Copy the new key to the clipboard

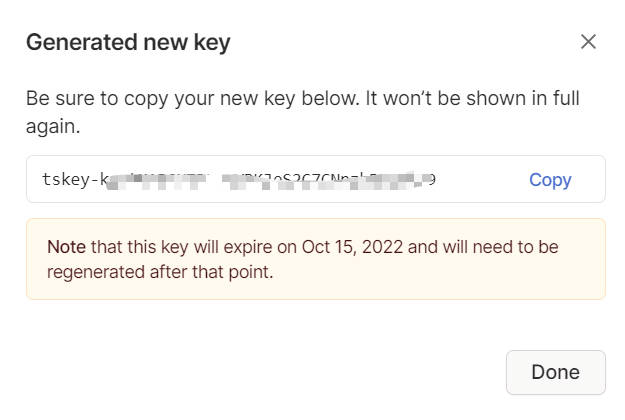click(550, 180)
